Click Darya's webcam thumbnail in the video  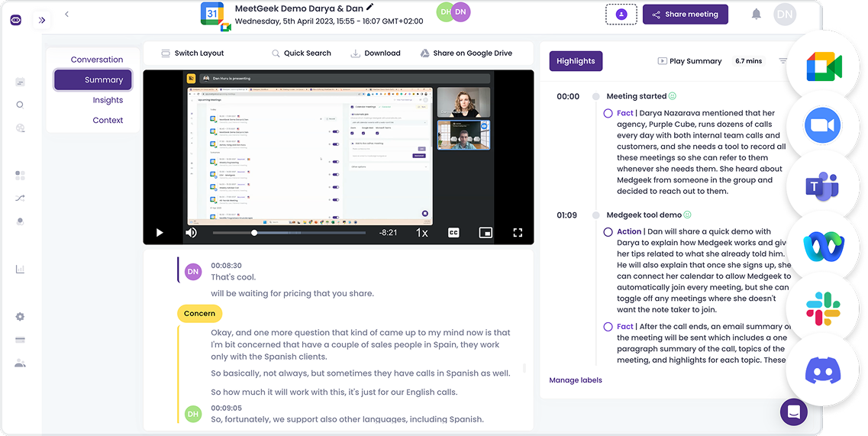click(x=463, y=102)
